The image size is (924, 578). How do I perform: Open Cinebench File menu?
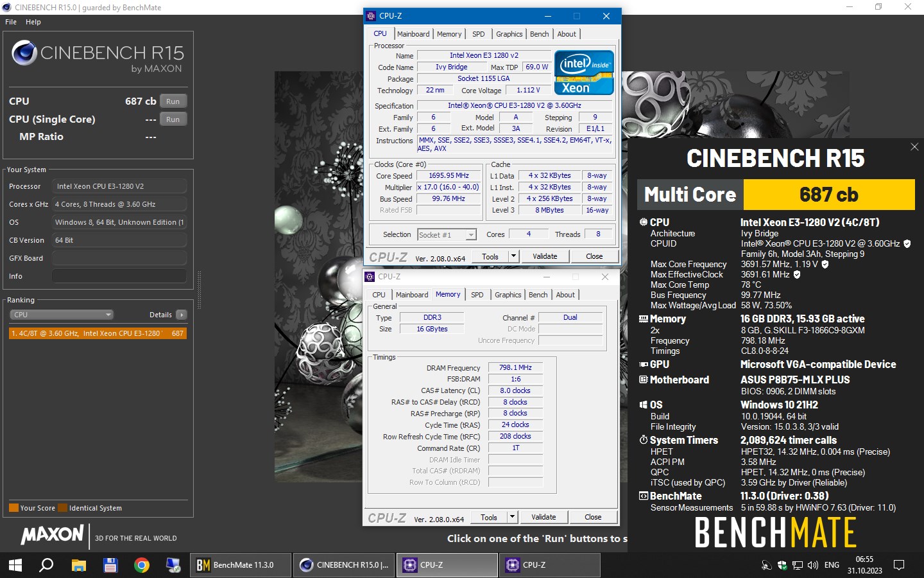pos(11,22)
